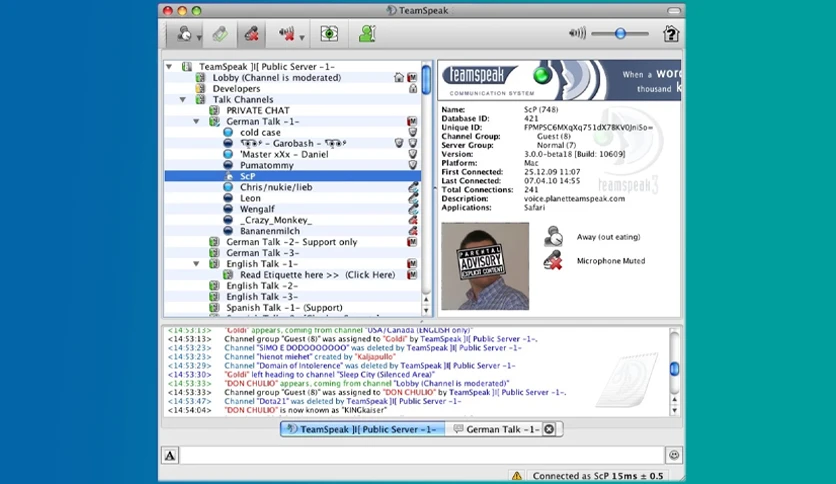The width and height of the screenshot is (836, 484).
Task: Click the Away (out eating) status icon
Action: point(553,237)
